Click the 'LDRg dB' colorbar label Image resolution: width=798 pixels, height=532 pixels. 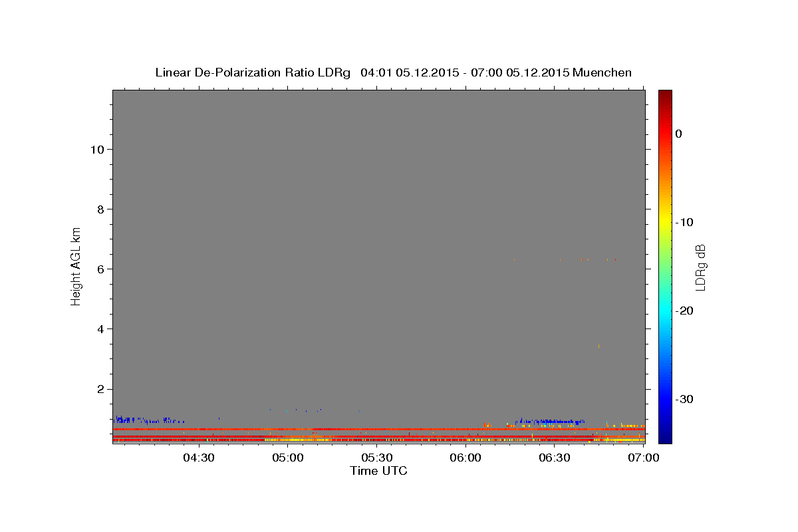click(700, 267)
